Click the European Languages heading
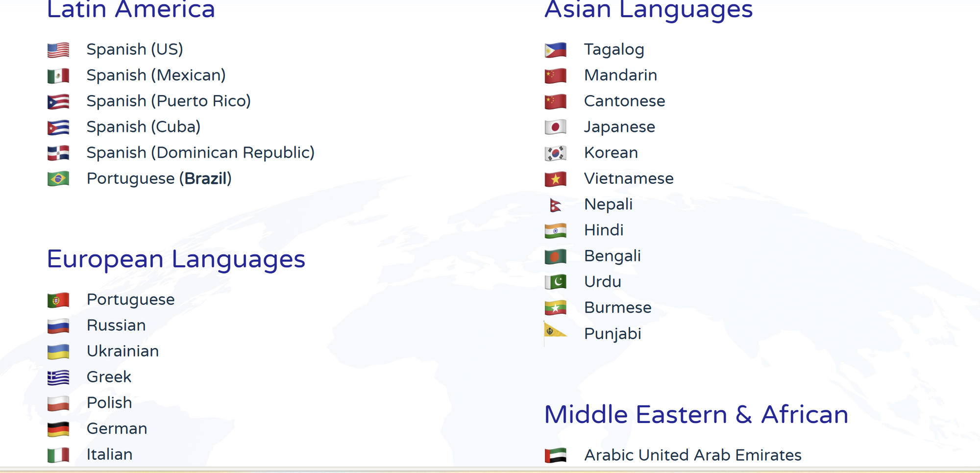This screenshot has width=980, height=473. [176, 259]
